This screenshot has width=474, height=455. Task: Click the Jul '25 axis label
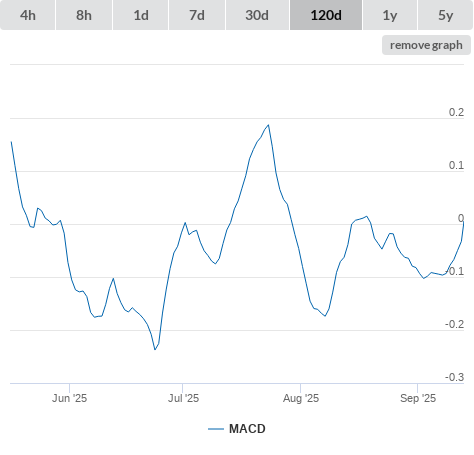coord(183,398)
